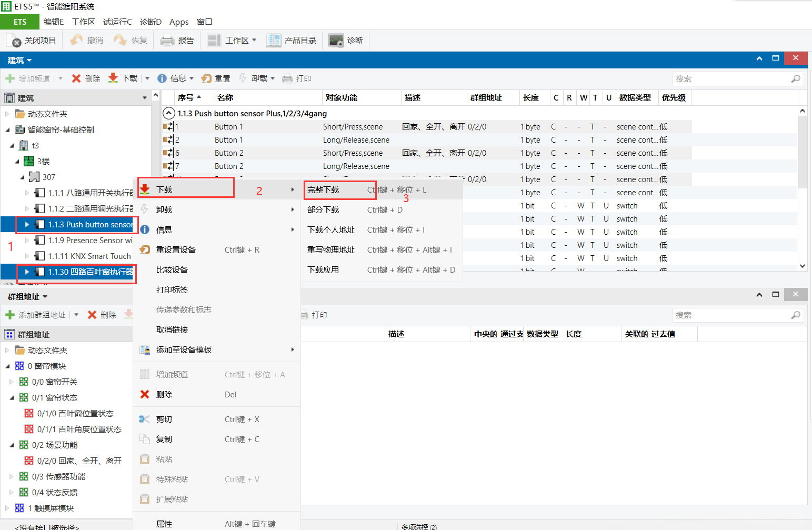This screenshot has height=530, width=812.
Task: Click the 建筑 panel search field
Action: (738, 79)
